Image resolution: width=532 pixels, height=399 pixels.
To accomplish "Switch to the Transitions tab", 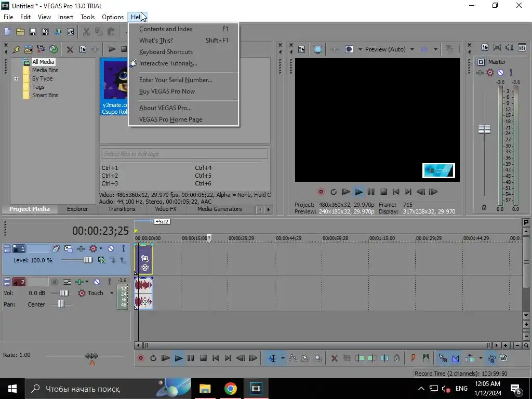I will tap(122, 209).
